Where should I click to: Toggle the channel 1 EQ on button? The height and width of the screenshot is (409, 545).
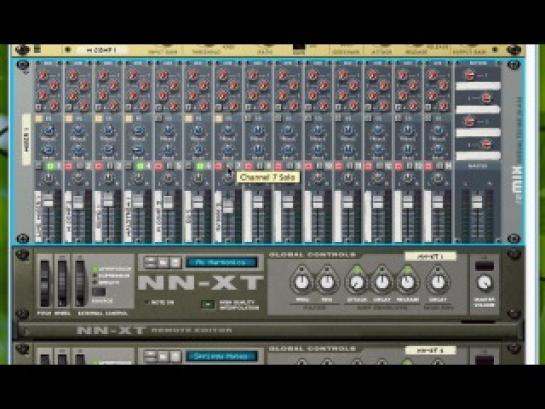coord(39,119)
